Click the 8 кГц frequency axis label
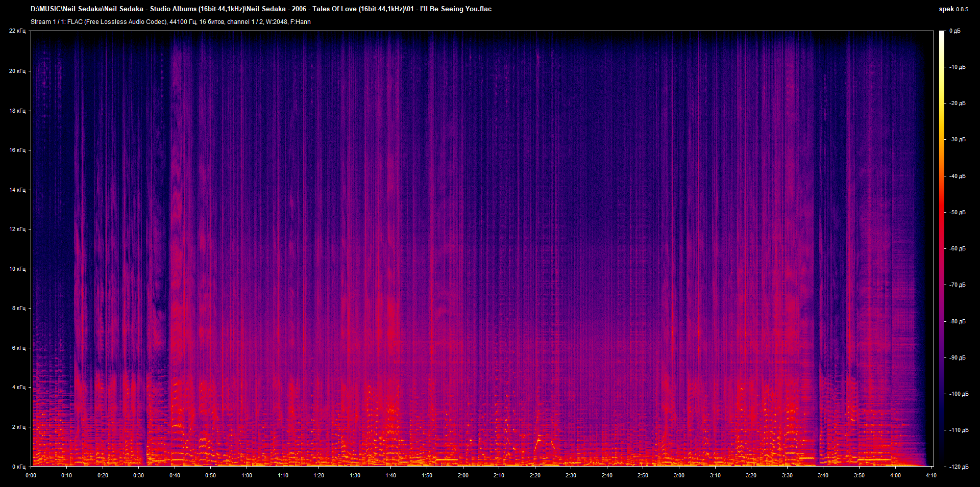Screen dimensions: 980x487 [19, 308]
